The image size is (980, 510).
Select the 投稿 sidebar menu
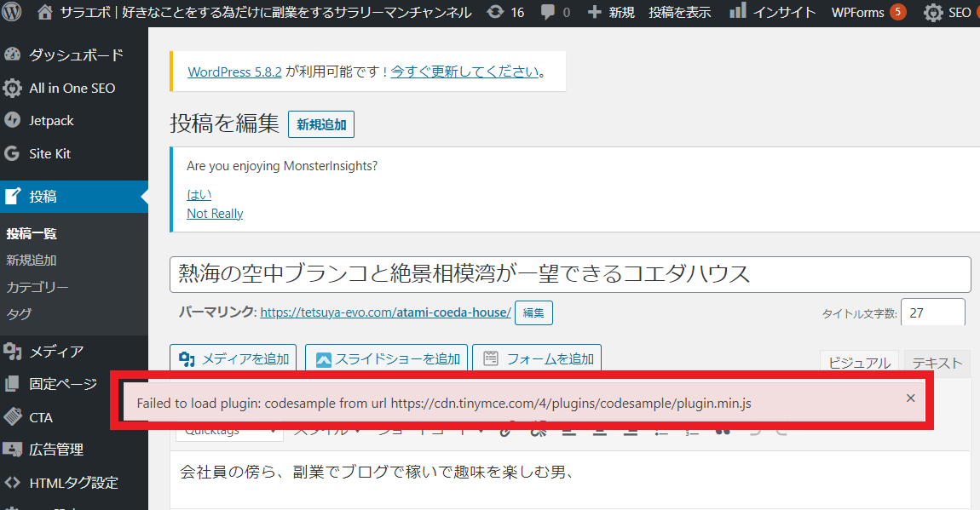point(74,197)
